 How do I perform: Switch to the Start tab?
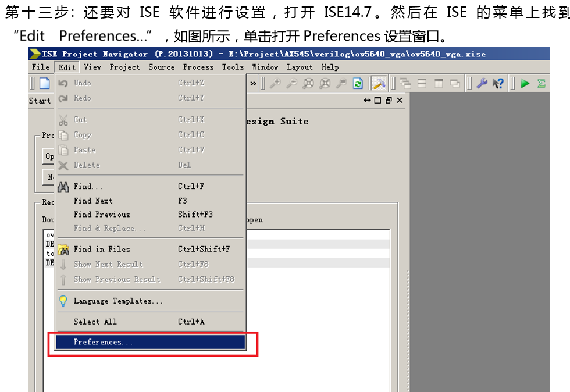tap(40, 101)
